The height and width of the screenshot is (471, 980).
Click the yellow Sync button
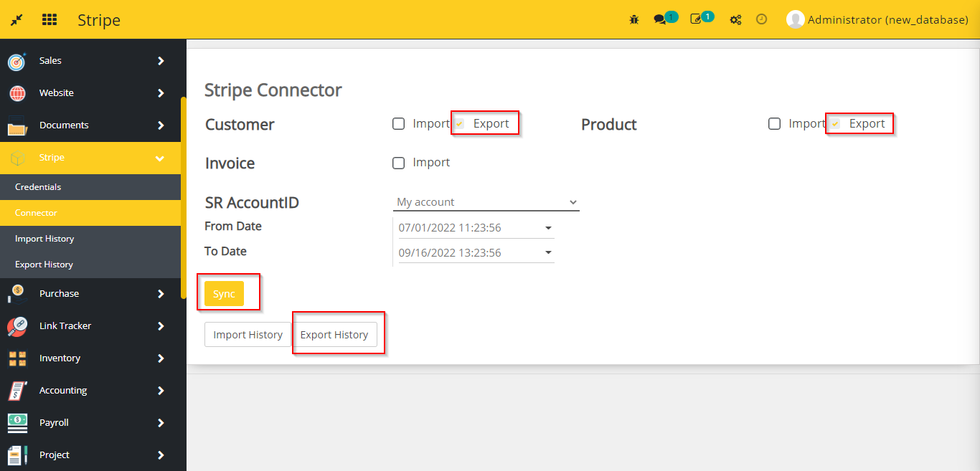coord(224,294)
